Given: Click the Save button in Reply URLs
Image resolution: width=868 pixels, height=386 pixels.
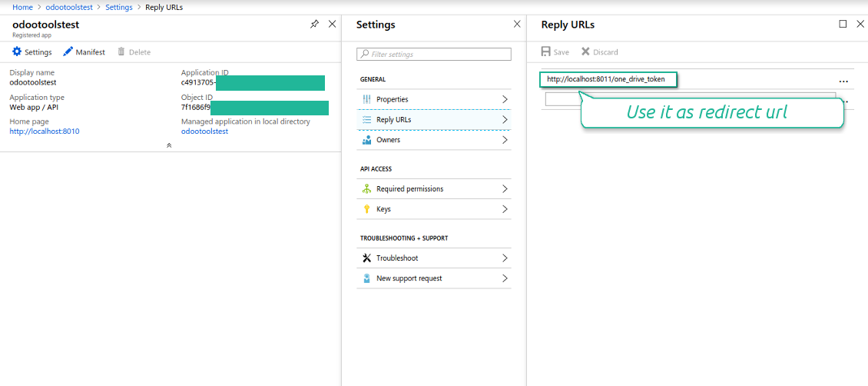Looking at the screenshot, I should (x=555, y=52).
